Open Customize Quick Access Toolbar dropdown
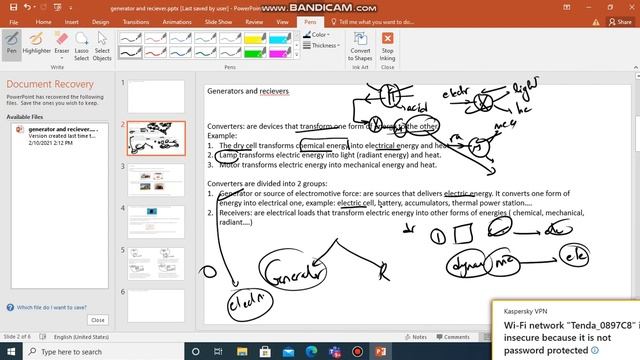Screen dimensions: 640x360 click(71, 7)
